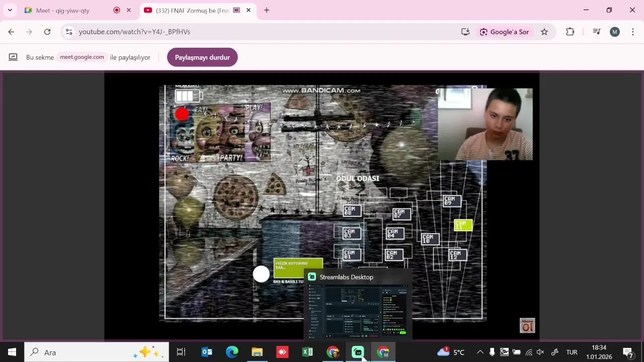
Task: Bookmark this page with the star
Action: [x=544, y=32]
